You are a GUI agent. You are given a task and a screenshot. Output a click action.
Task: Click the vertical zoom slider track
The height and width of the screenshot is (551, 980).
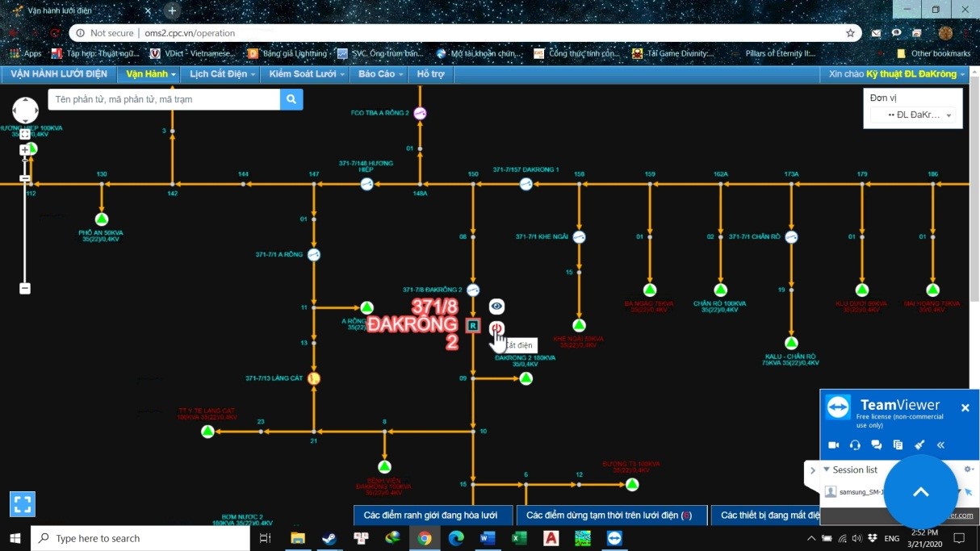(25, 234)
